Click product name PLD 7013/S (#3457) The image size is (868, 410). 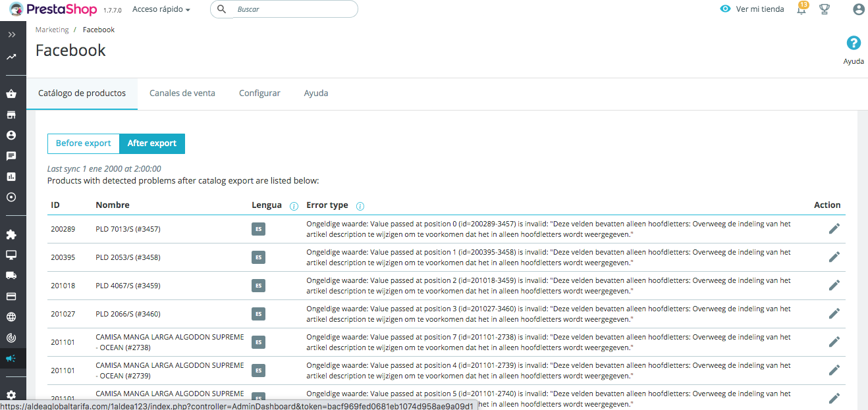point(128,229)
